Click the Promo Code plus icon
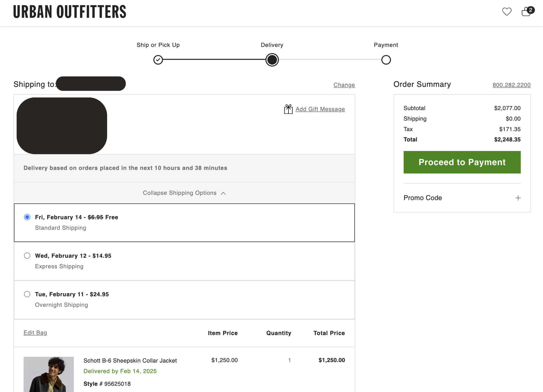 pos(518,198)
